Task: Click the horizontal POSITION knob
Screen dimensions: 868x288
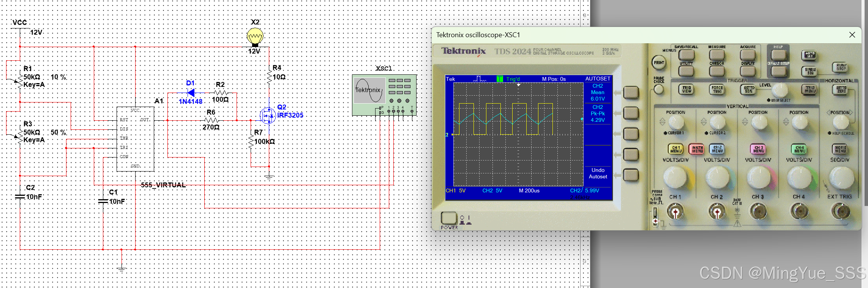Action: click(841, 123)
